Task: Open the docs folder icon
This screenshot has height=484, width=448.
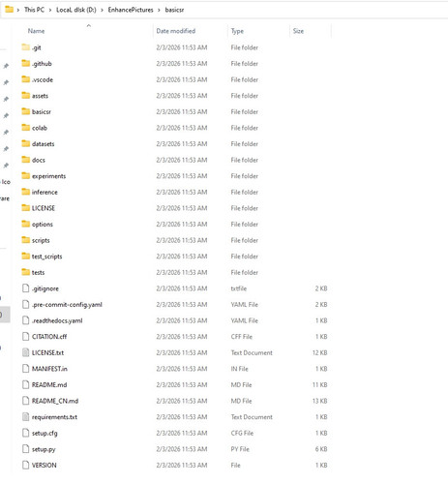Action: [26, 160]
